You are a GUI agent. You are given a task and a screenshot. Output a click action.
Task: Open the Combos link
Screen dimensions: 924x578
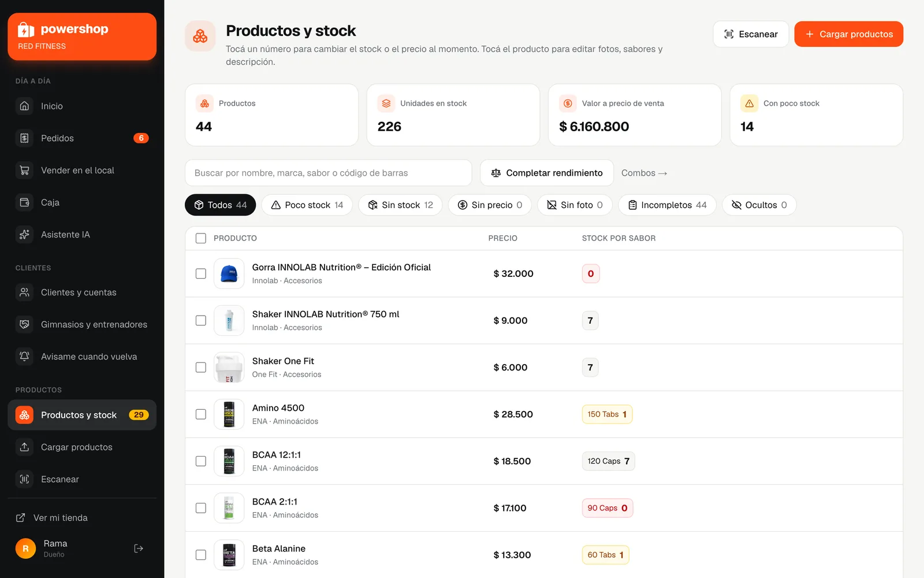(644, 173)
